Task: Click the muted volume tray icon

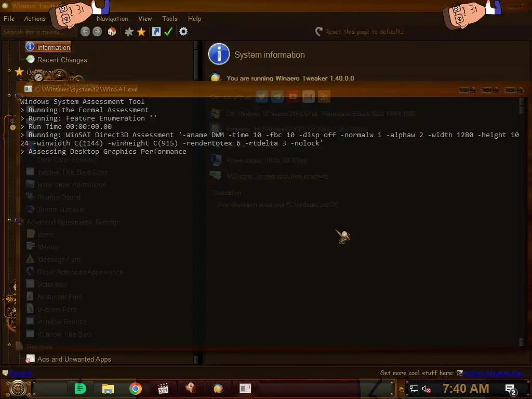Action: [426, 389]
